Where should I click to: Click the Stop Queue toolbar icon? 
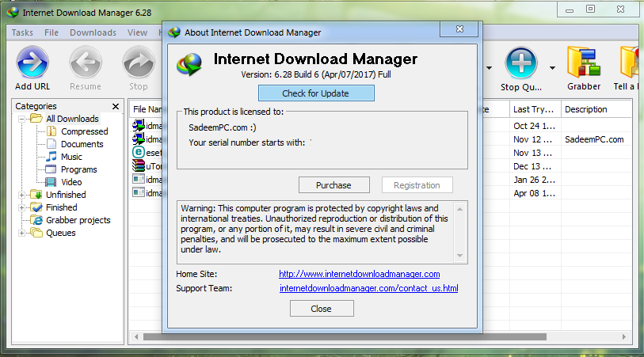point(520,63)
